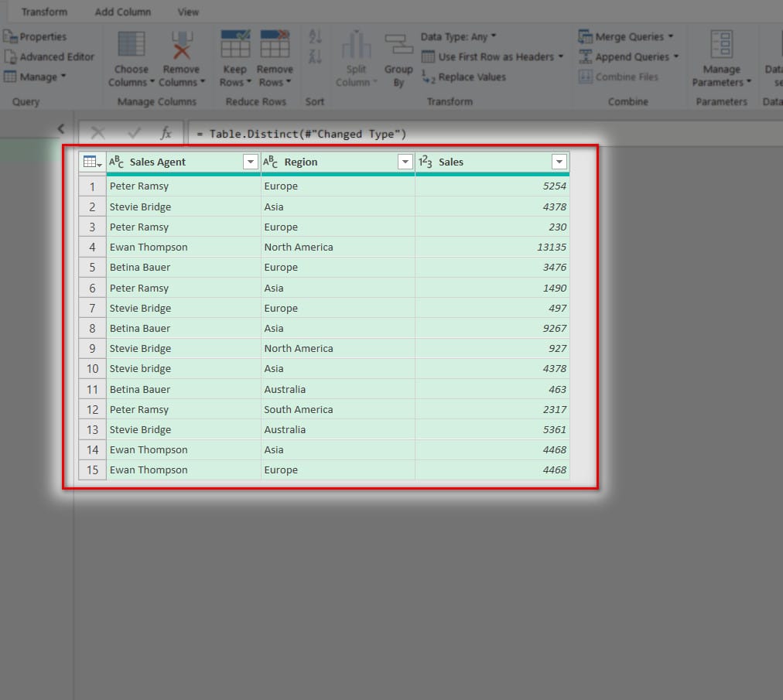This screenshot has height=700, width=783.
Task: Open the Advanced Editor
Action: (50, 56)
